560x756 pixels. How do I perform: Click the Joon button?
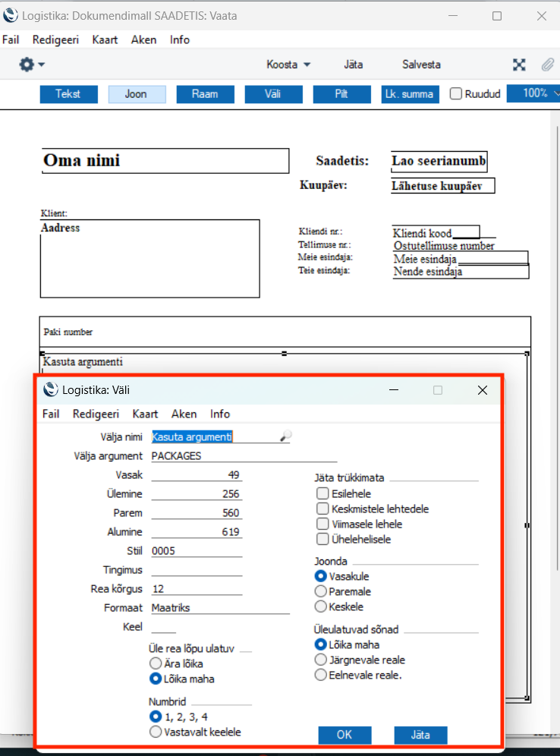coord(137,94)
